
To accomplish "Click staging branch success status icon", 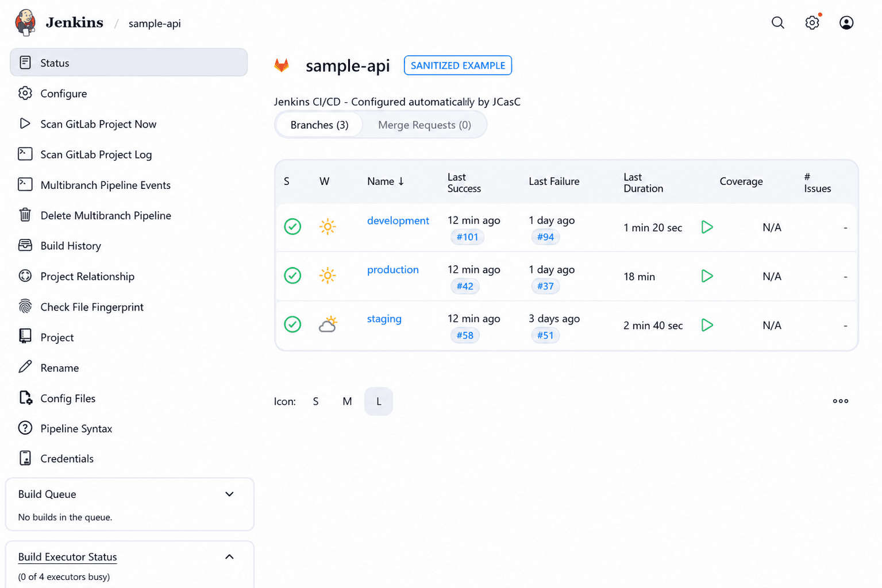I will [x=292, y=324].
